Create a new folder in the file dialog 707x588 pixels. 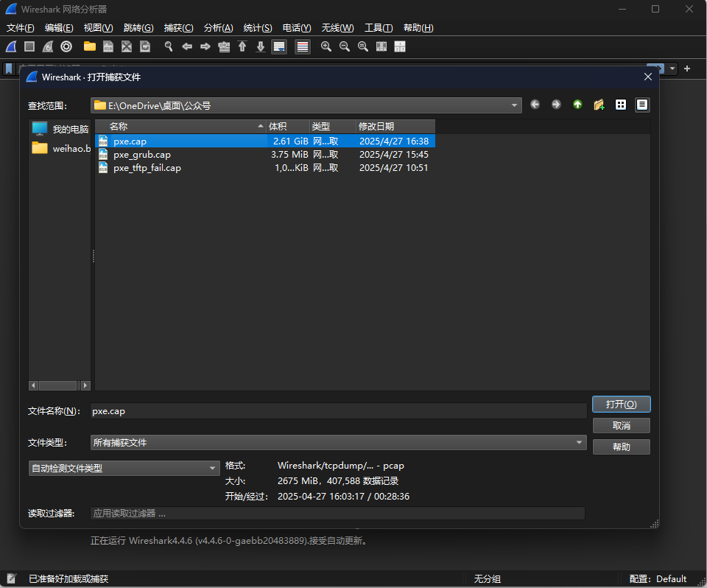click(x=599, y=105)
